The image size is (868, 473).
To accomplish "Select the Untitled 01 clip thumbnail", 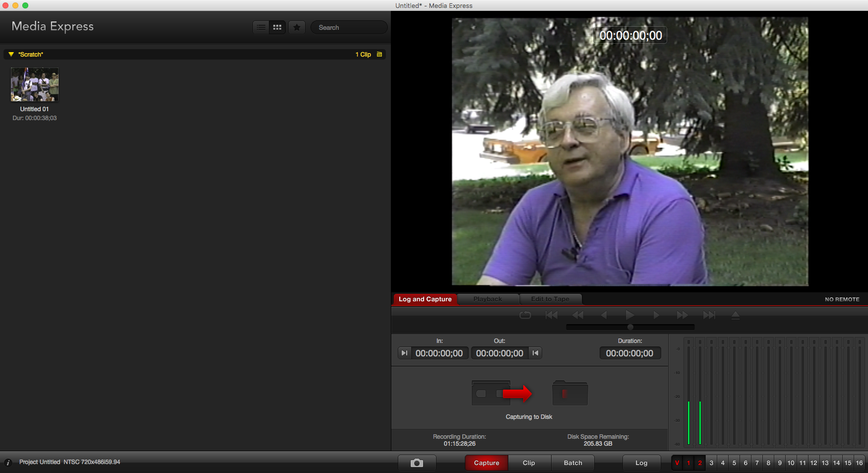I will tap(35, 84).
